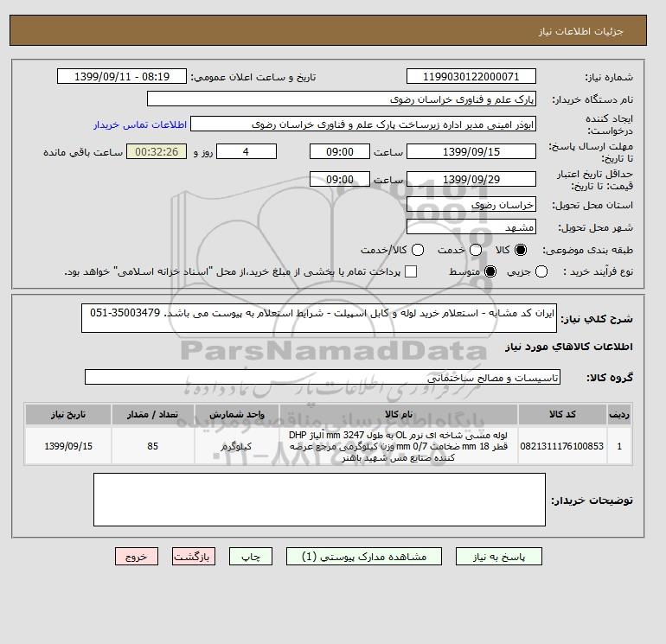Viewport: 666px width, 644px height.
Task: Click the announcement date field 1399/09/11 - 08:19
Action: point(122,76)
